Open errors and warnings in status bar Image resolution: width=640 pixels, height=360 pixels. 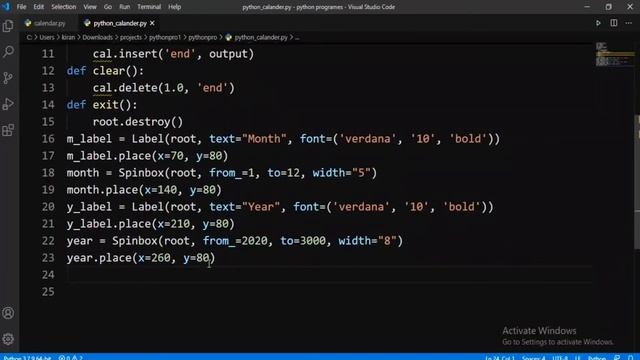(x=70, y=358)
